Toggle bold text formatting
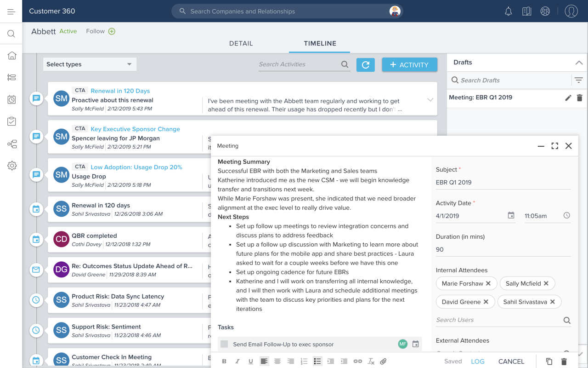The height and width of the screenshot is (368, 588). pos(224,361)
